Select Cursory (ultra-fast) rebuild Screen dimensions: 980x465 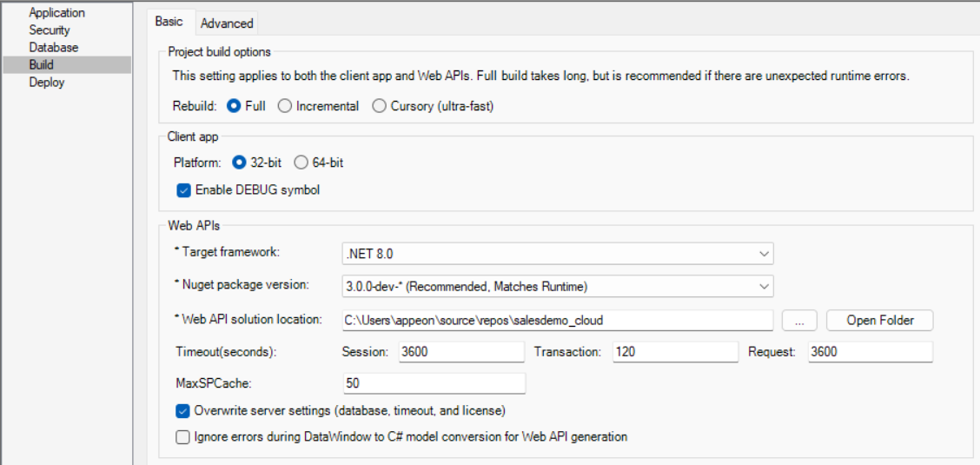379,106
